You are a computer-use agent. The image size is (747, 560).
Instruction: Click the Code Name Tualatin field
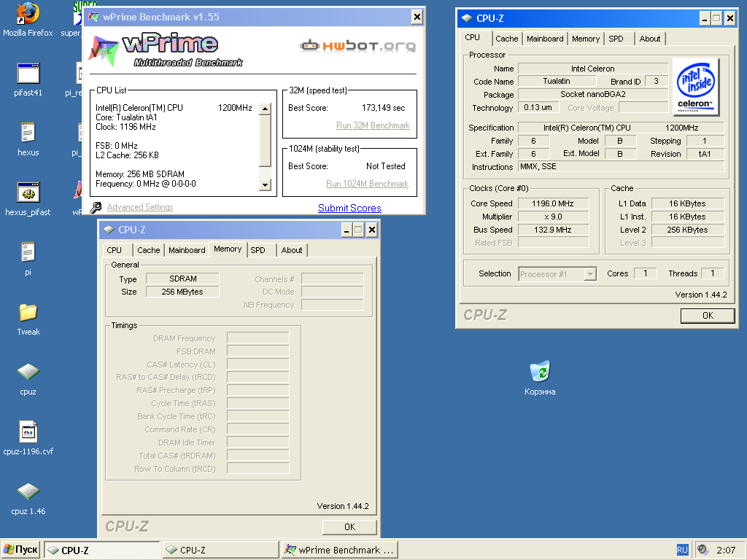pyautogui.click(x=557, y=81)
